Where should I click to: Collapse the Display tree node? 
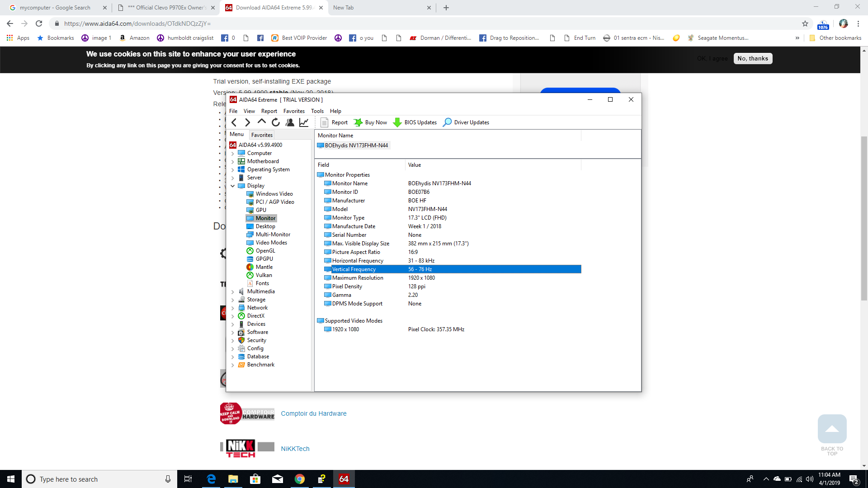[233, 186]
